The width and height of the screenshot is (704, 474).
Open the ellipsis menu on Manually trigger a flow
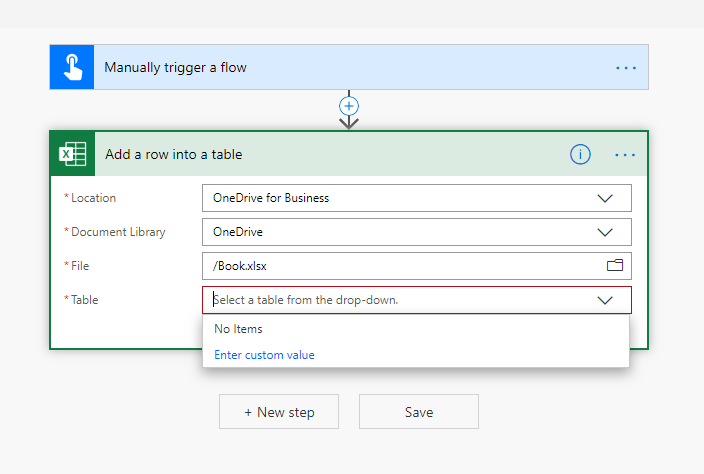(626, 68)
